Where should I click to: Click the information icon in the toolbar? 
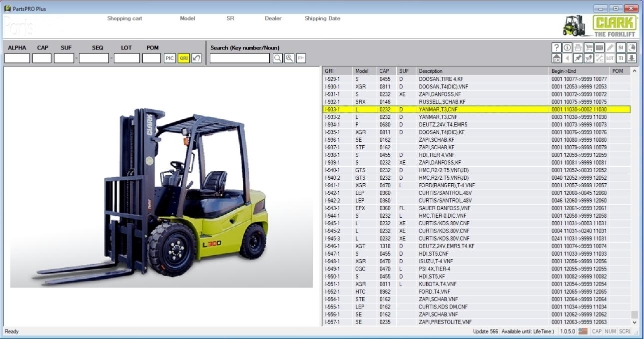point(568,48)
